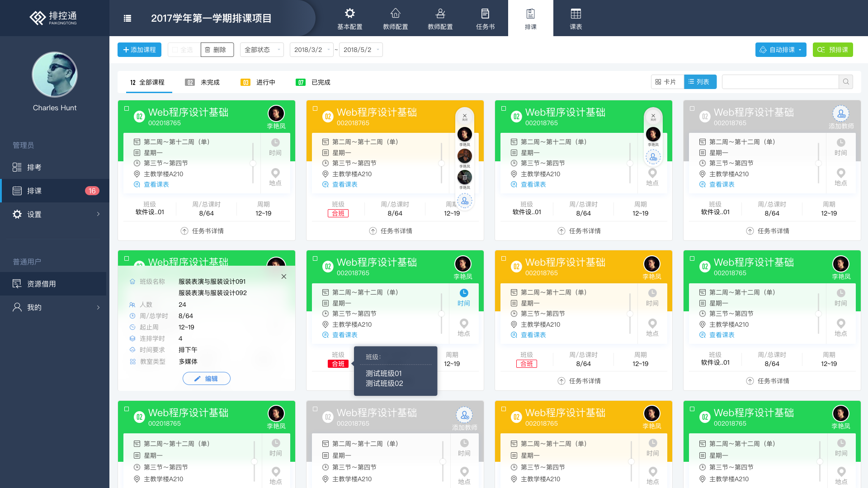Open the start date 2018/3/2 picker

tap(311, 50)
